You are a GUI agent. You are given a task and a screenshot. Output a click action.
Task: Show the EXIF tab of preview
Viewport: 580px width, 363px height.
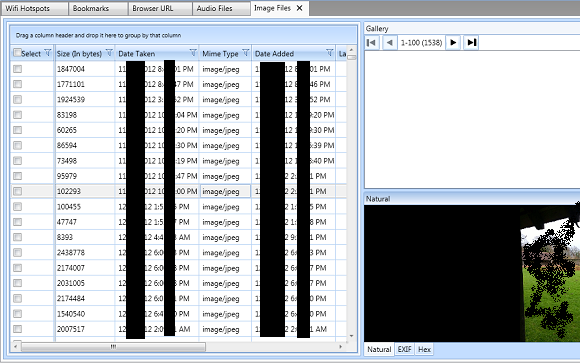pos(404,349)
